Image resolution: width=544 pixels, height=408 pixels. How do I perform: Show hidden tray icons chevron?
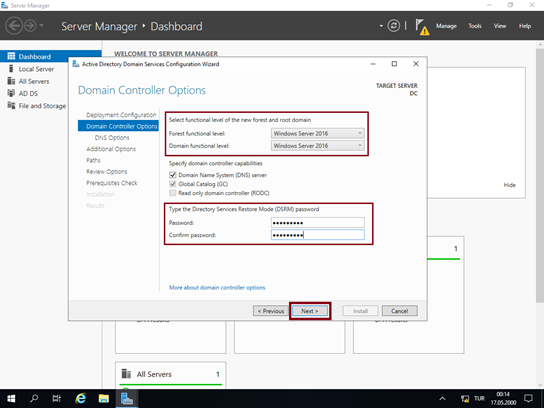(442, 398)
